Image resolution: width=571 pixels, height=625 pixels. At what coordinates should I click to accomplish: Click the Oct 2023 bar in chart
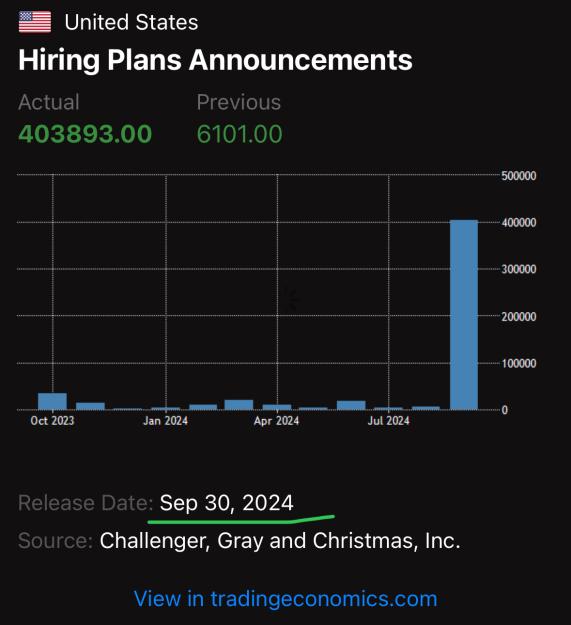(53, 401)
